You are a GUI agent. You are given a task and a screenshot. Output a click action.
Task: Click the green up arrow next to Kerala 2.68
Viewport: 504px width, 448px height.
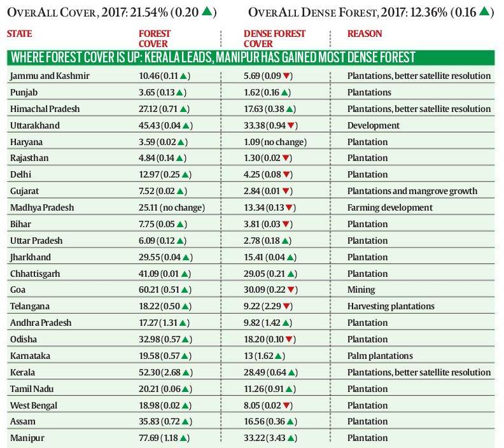186,372
